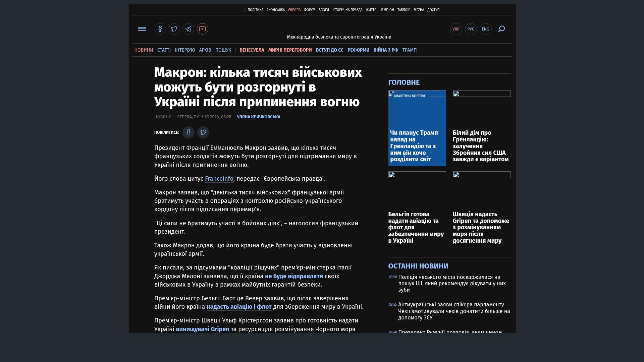The height and width of the screenshot is (362, 644).
Task: Switch language to УКР
Action: (456, 29)
